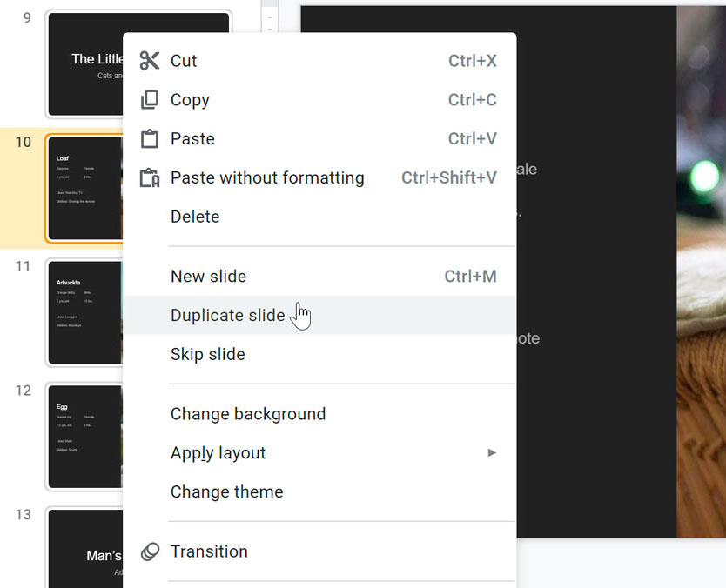Viewport: 726px width, 588px height.
Task: Expand the Apply layout submenu arrow
Action: click(x=492, y=452)
